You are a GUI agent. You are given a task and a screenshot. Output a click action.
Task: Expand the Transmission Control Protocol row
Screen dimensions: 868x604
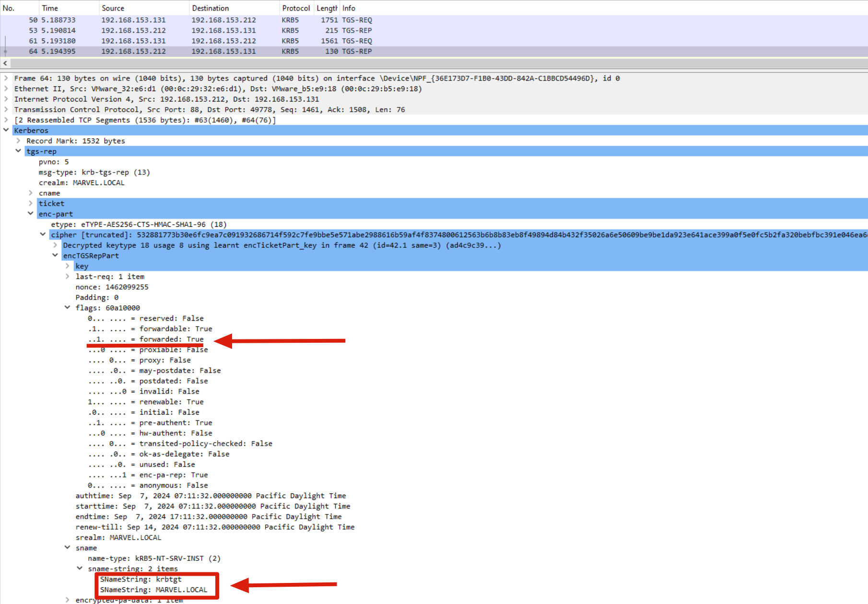point(6,110)
